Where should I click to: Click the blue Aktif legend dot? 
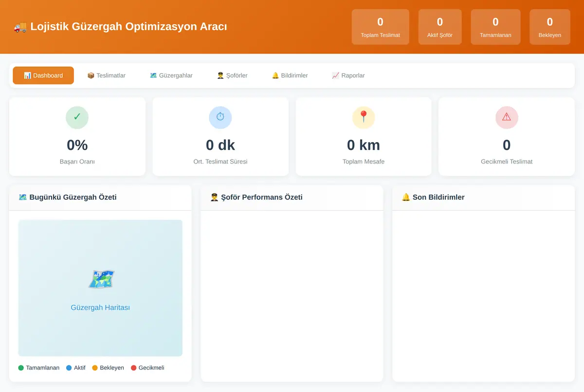(x=69, y=368)
